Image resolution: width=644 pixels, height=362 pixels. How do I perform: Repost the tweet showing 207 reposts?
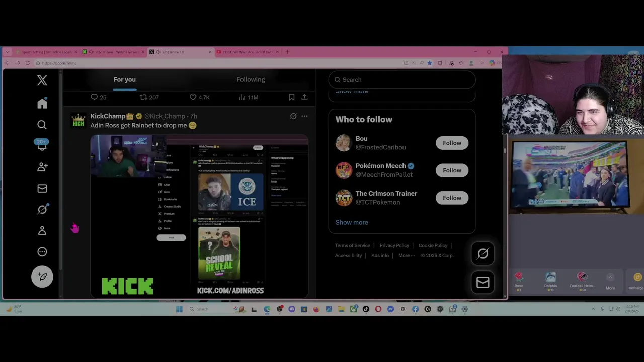[x=149, y=97]
